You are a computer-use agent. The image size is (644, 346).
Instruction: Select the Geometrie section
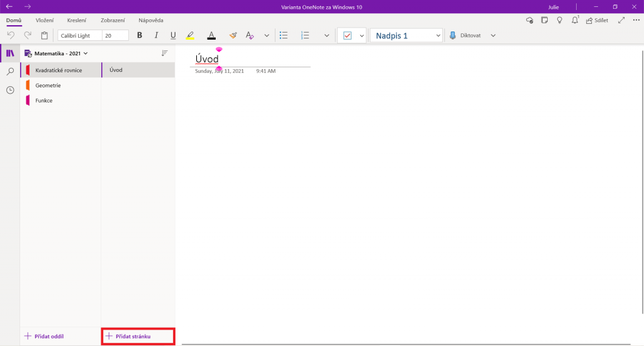[48, 85]
